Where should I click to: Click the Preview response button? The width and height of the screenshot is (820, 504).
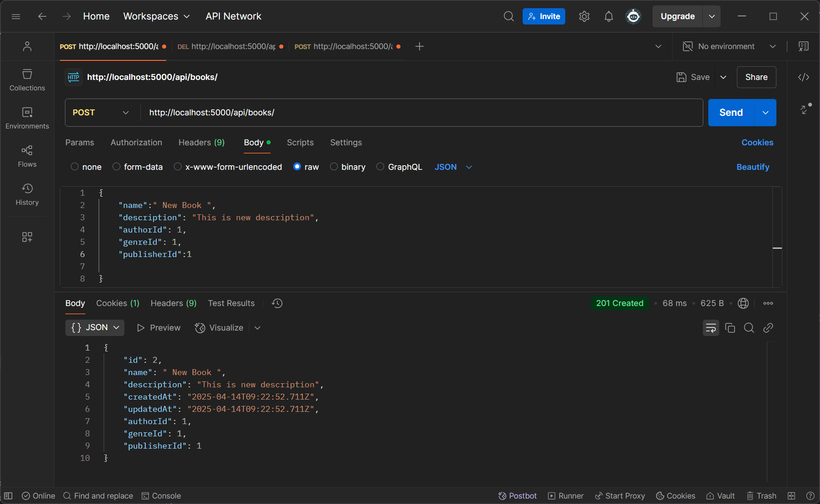pyautogui.click(x=158, y=328)
